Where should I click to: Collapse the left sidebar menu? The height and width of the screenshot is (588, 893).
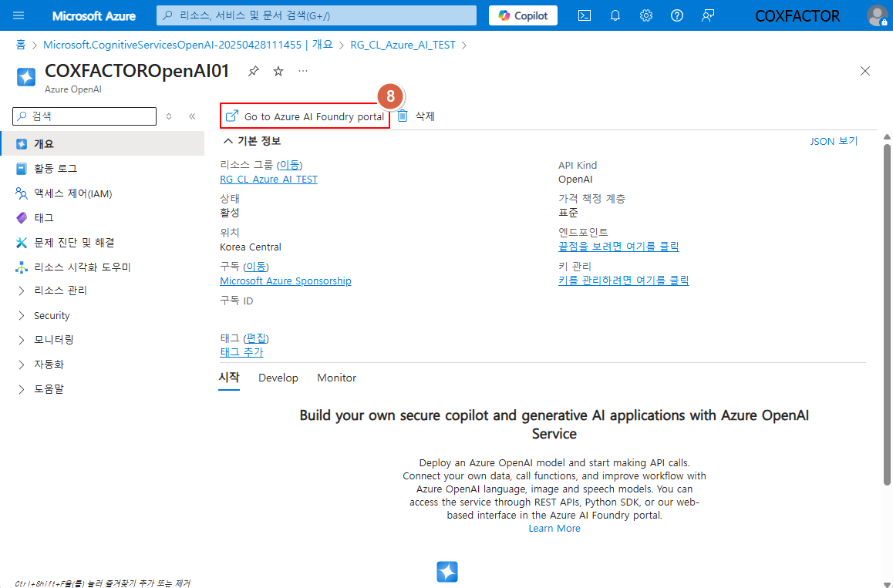[x=192, y=116]
